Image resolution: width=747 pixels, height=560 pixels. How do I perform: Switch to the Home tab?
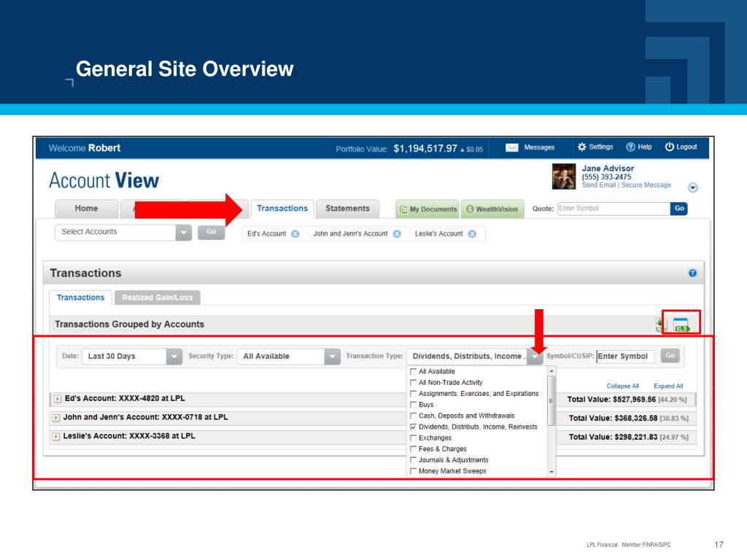86,209
